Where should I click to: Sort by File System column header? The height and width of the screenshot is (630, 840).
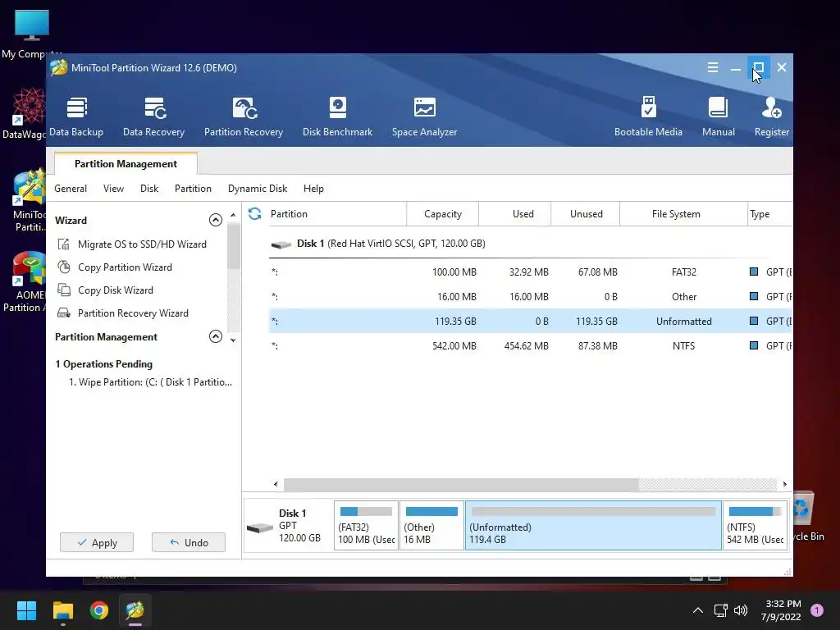[683, 214]
